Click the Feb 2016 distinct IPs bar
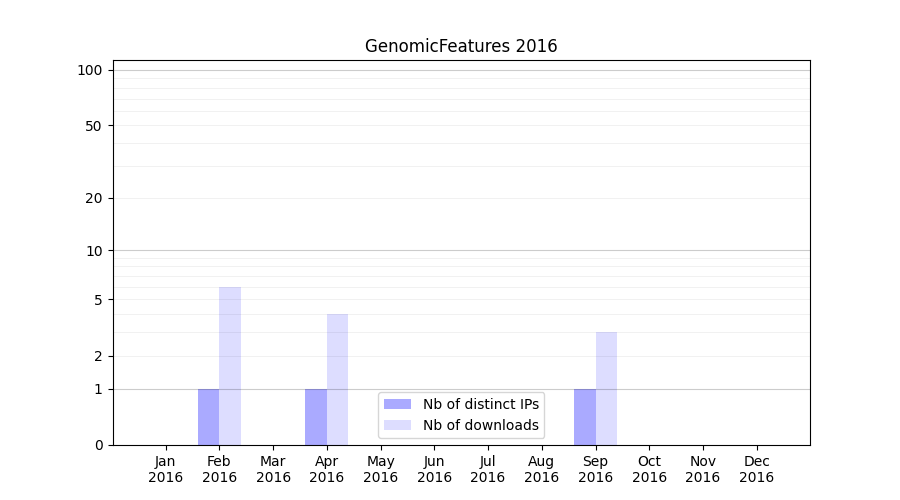 click(x=208, y=417)
